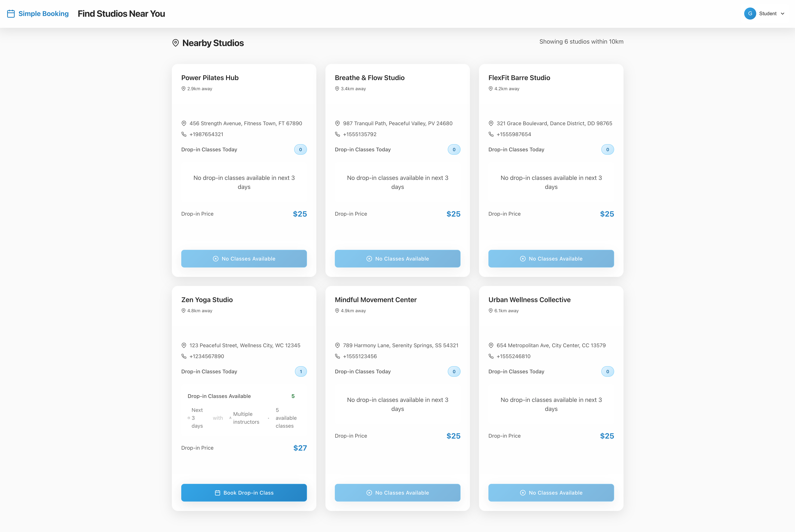The height and width of the screenshot is (532, 795).
Task: Open the Student account dropdown
Action: point(768,14)
